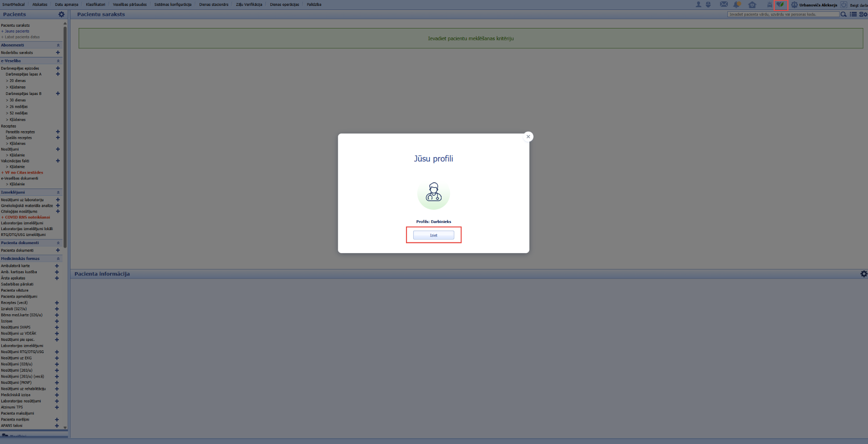Viewport: 868px width, 444px height.
Task: Close the Jūsu profili dialog
Action: [528, 137]
